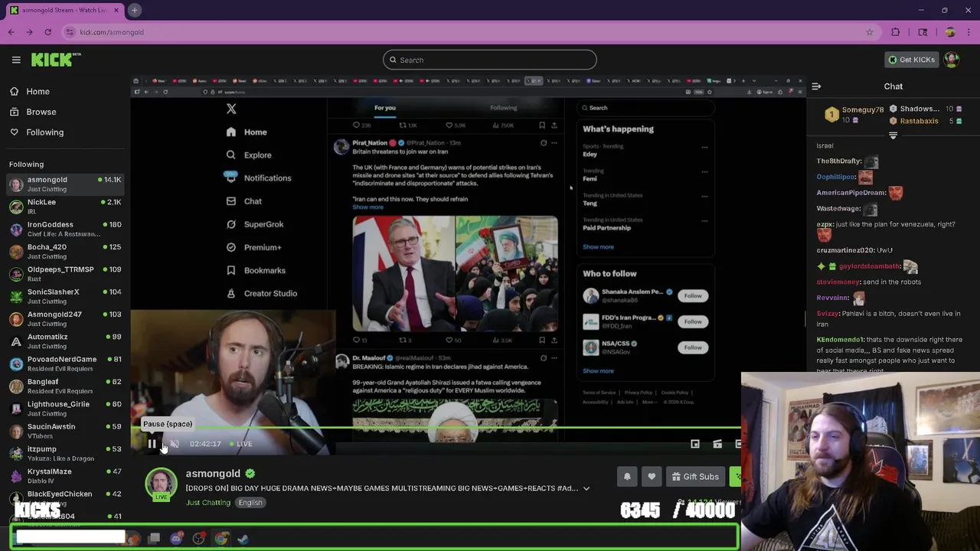The width and height of the screenshot is (980, 551).
Task: Click the Kick search field
Action: pos(490,60)
